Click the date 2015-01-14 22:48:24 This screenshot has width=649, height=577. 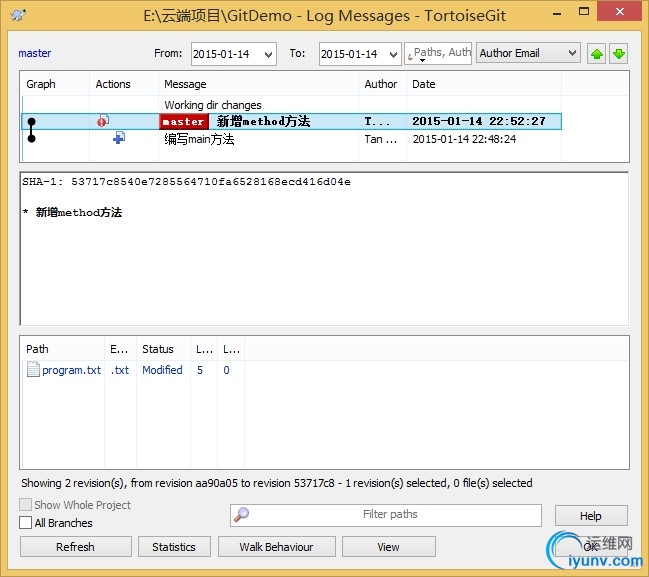click(464, 139)
